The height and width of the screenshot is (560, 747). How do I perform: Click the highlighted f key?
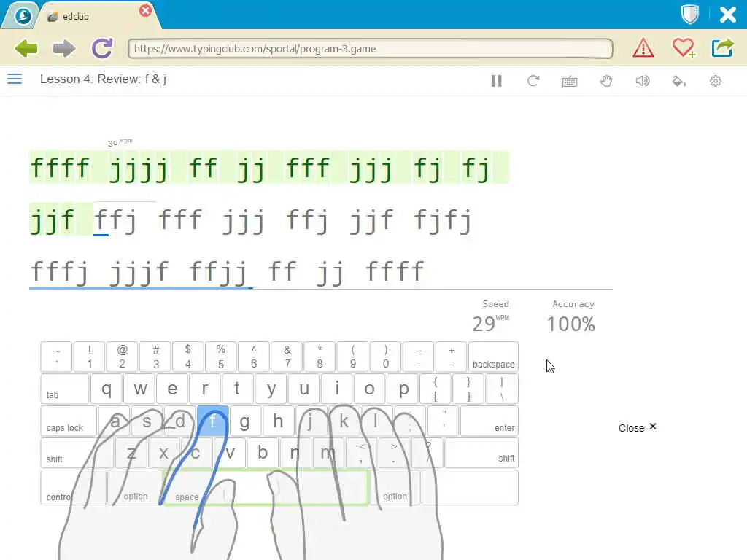(x=212, y=421)
